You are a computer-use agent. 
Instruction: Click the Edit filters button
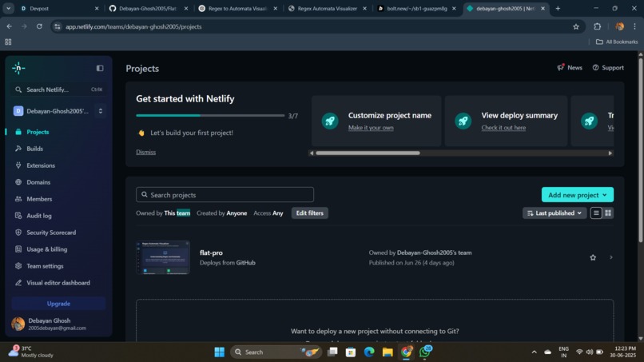coord(310,213)
